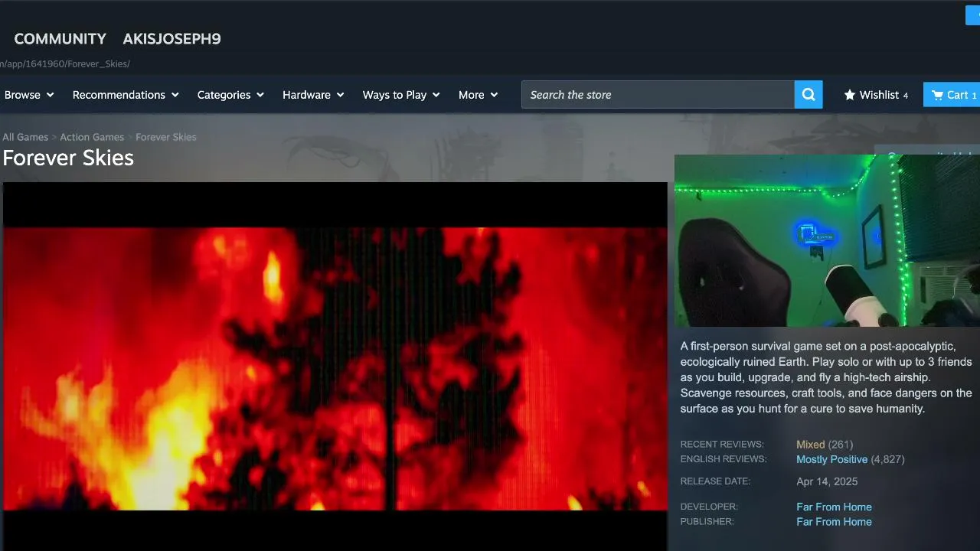
Task: Click the game trailer video player
Action: [x=335, y=367]
